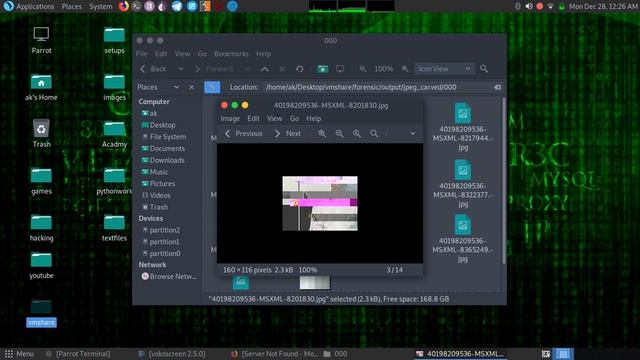Open terminal launcher in top panel
This screenshot has height=360, width=640.
tap(136, 6)
